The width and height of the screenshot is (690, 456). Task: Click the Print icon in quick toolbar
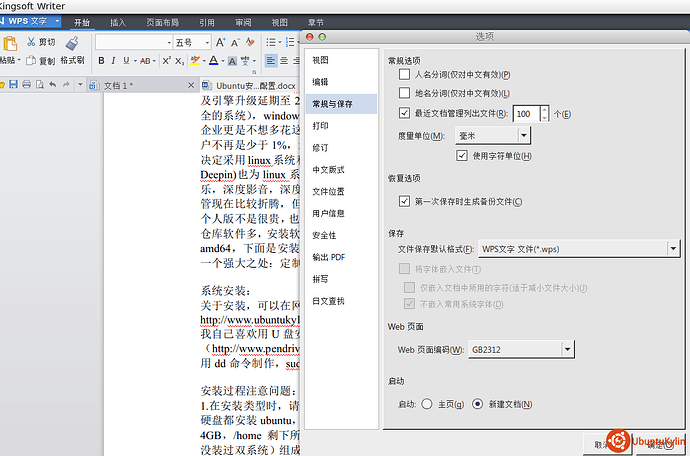[26, 85]
